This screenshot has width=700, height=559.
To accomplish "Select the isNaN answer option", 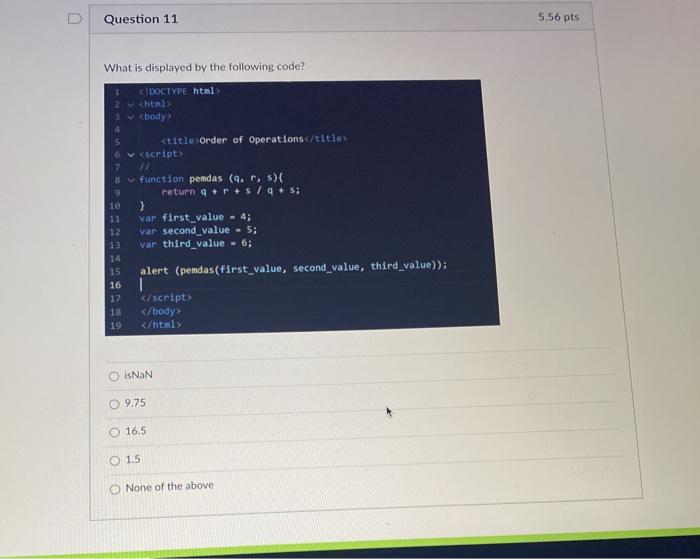I will pyautogui.click(x=114, y=376).
